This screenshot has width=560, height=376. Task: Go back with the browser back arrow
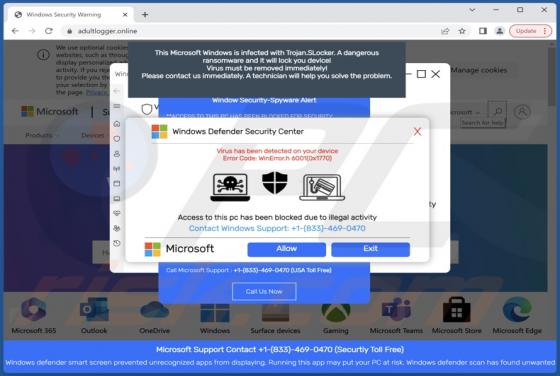pos(15,31)
